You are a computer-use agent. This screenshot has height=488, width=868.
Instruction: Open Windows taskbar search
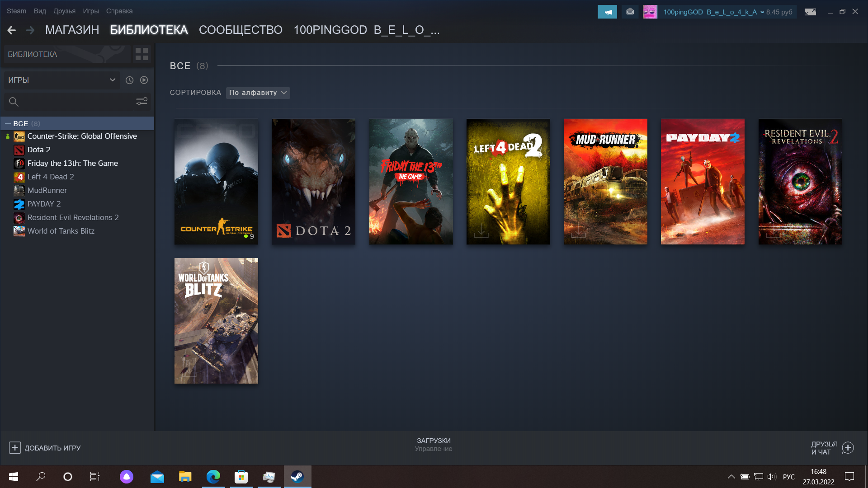41,477
